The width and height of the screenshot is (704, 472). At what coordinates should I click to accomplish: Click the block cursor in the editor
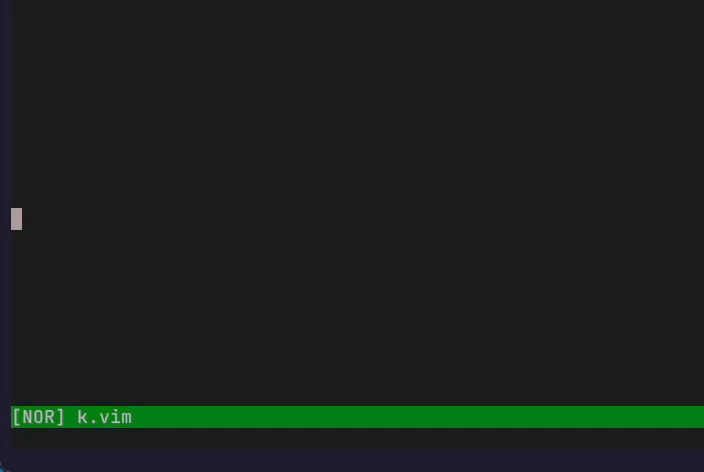click(x=17, y=219)
